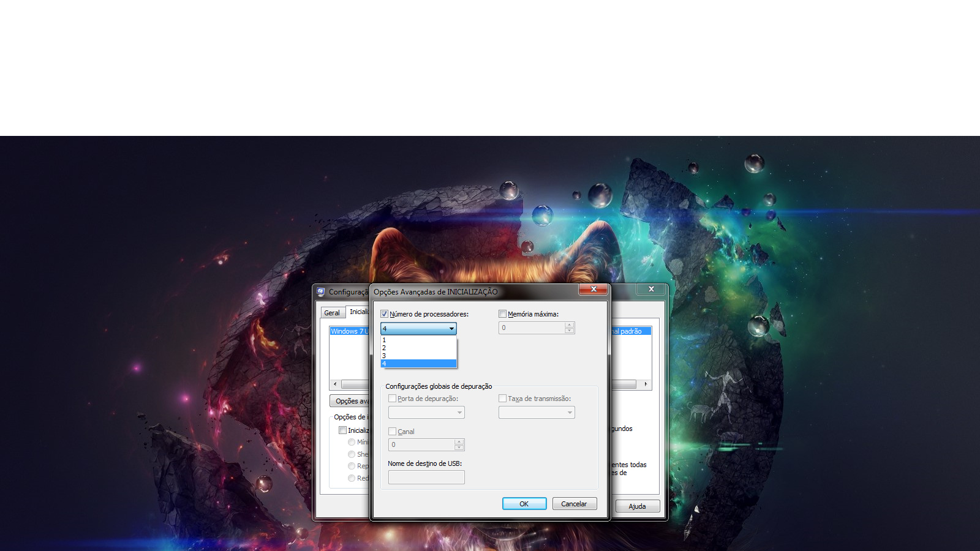Image resolution: width=980 pixels, height=551 pixels.
Task: Select the Mínima radio button in the background window
Action: [x=352, y=442]
